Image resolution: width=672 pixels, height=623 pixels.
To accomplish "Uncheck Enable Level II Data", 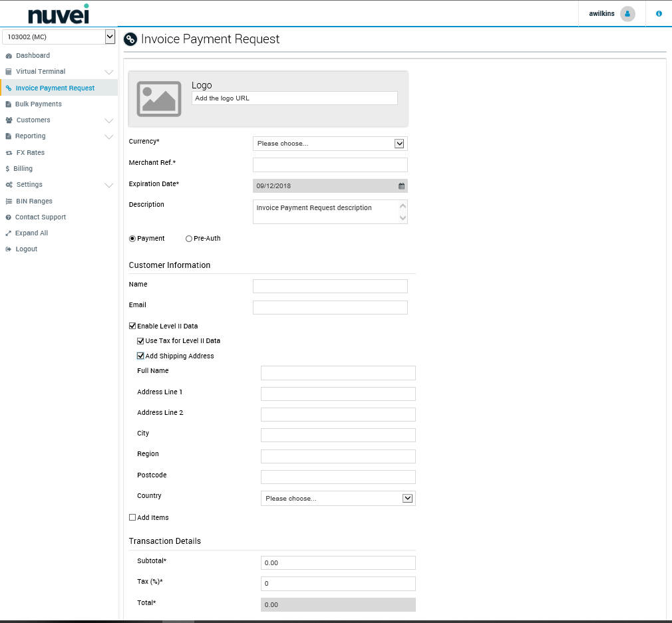I will [132, 326].
